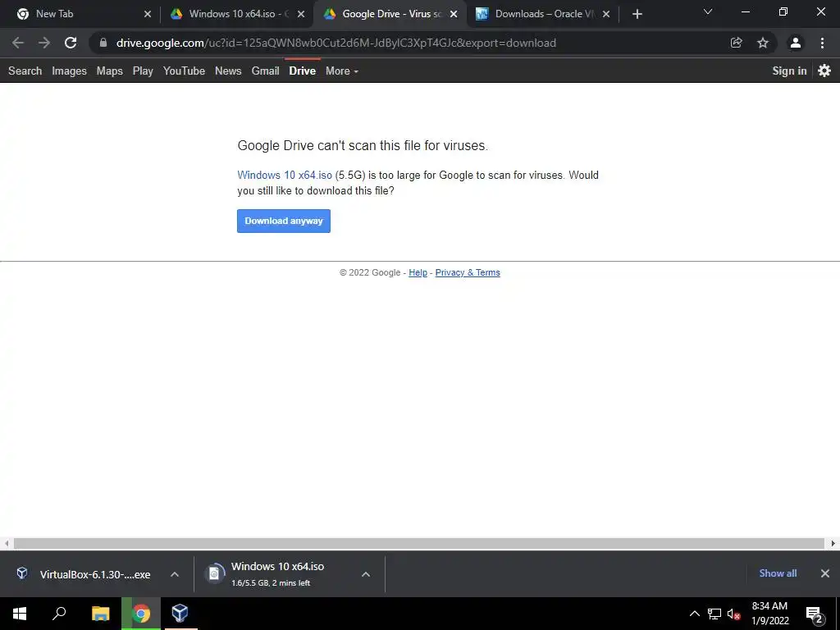Open File Explorer from taskbar
This screenshot has width=840, height=630.
pos(101,614)
